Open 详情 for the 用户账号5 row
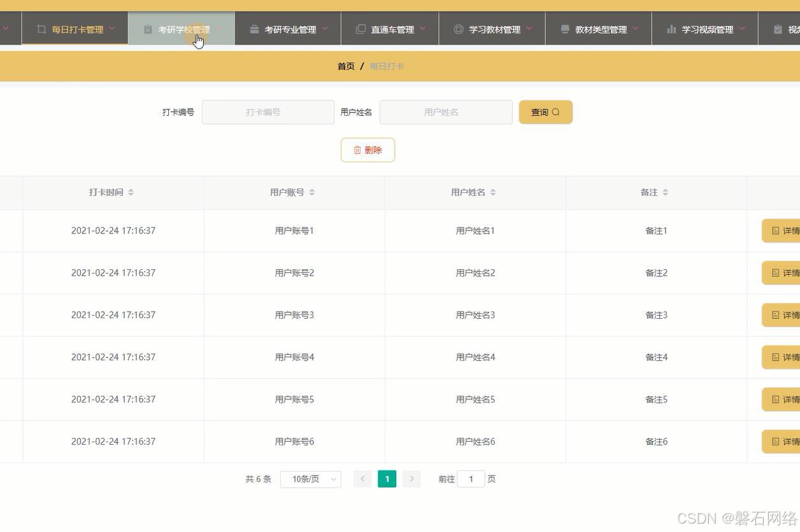This screenshot has height=532, width=800. (782, 400)
